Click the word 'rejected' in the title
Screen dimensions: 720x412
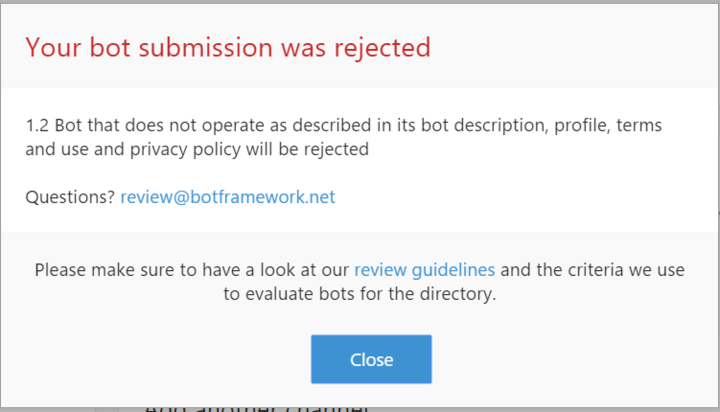(x=385, y=46)
